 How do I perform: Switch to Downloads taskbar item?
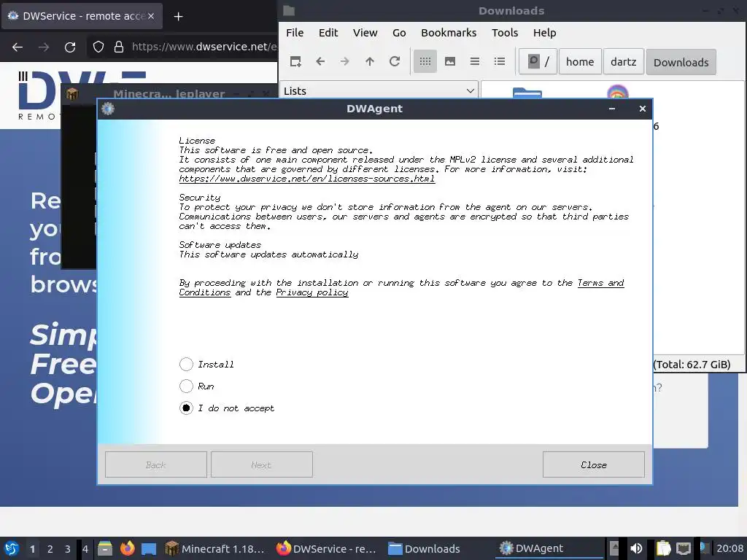tap(424, 548)
